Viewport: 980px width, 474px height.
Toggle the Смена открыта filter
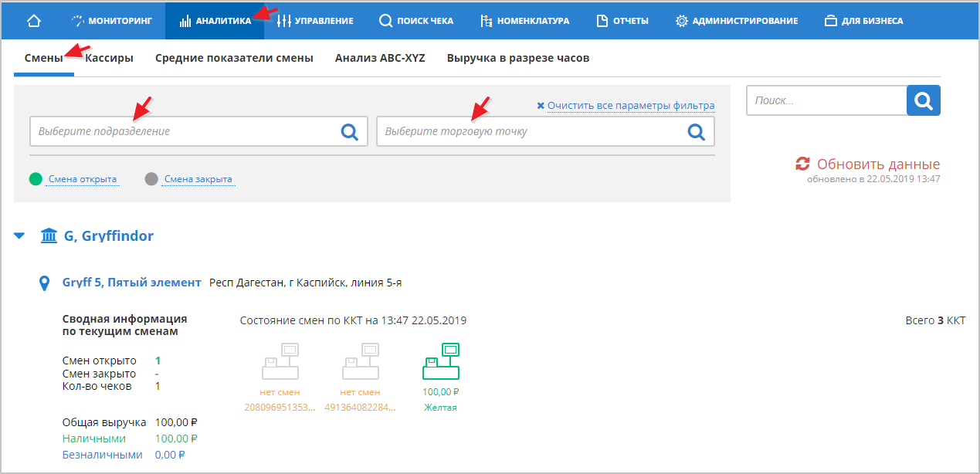coord(82,179)
